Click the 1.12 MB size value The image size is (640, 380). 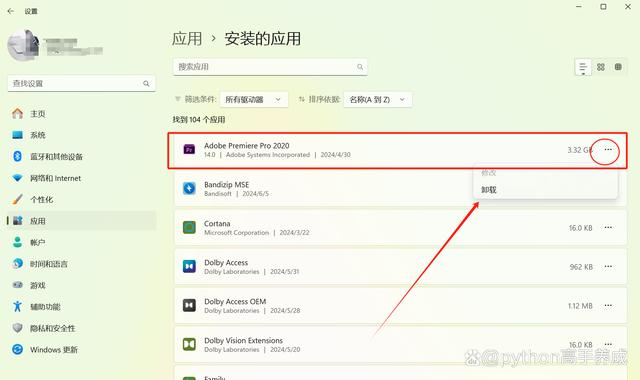coord(580,306)
